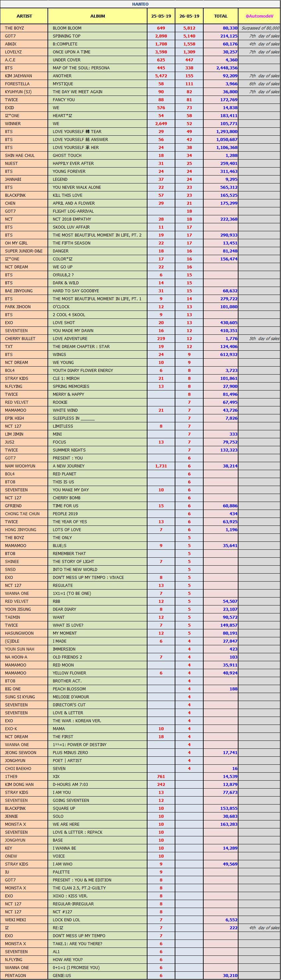Select the 1,731 sales value for NAM WOOHYUN
Screen dimensions: 281x980
click(x=161, y=466)
